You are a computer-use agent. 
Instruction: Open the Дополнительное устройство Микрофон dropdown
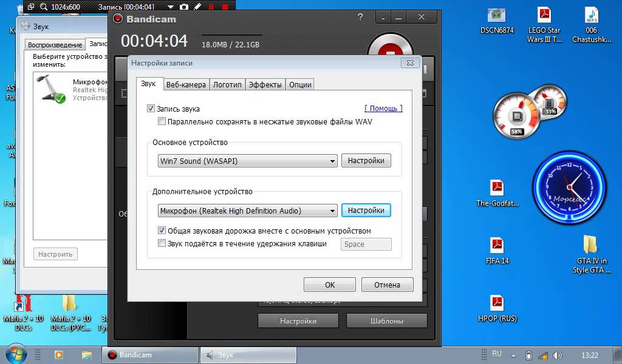point(248,211)
